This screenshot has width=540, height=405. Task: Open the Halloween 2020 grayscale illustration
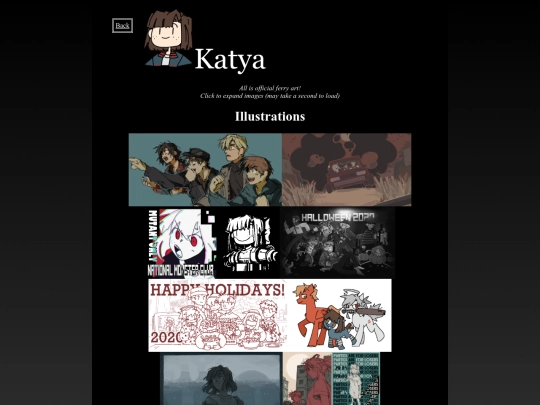pos(338,243)
